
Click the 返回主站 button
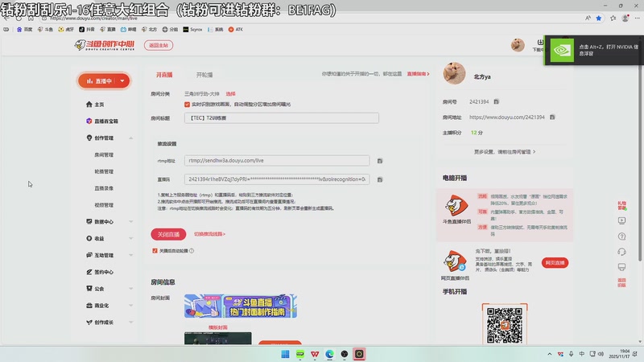[159, 45]
